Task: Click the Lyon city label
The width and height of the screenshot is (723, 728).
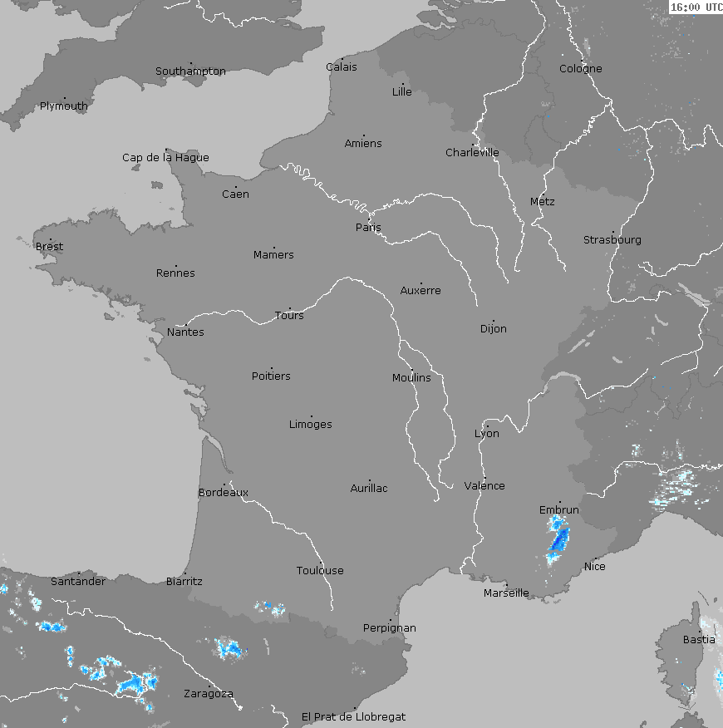Action: point(487,433)
